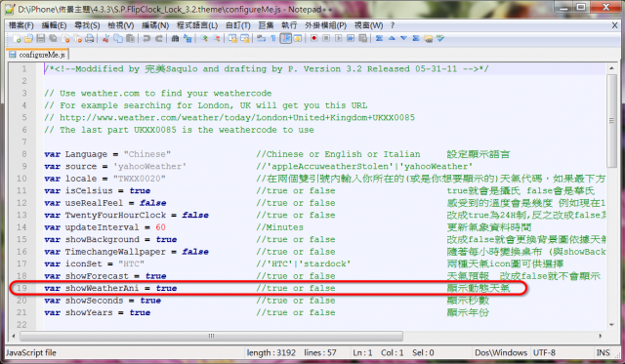
Task: Open the 尋找(S) menu
Action: [x=87, y=25]
